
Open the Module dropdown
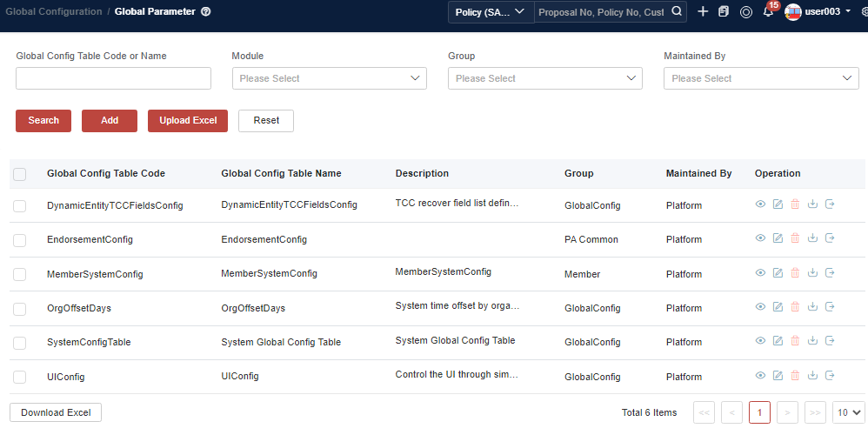330,78
